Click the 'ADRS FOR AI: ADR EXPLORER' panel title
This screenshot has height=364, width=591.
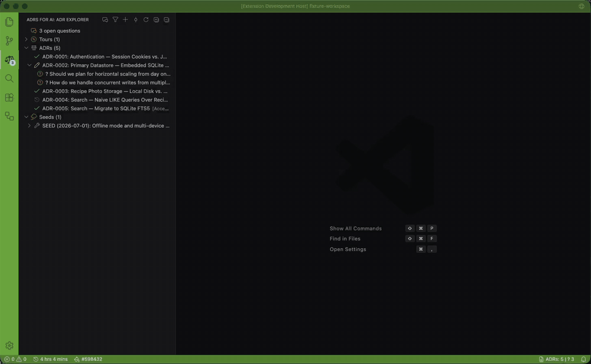[x=58, y=19]
